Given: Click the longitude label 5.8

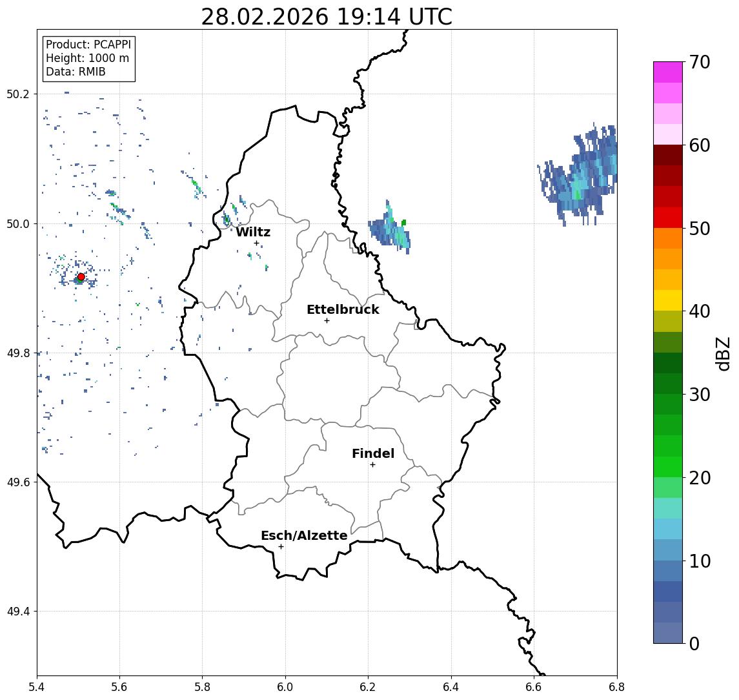Looking at the screenshot, I should coord(202,687).
